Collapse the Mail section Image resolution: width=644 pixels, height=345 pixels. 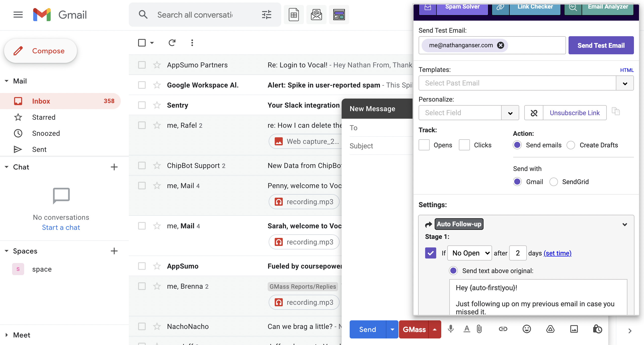[x=7, y=81]
